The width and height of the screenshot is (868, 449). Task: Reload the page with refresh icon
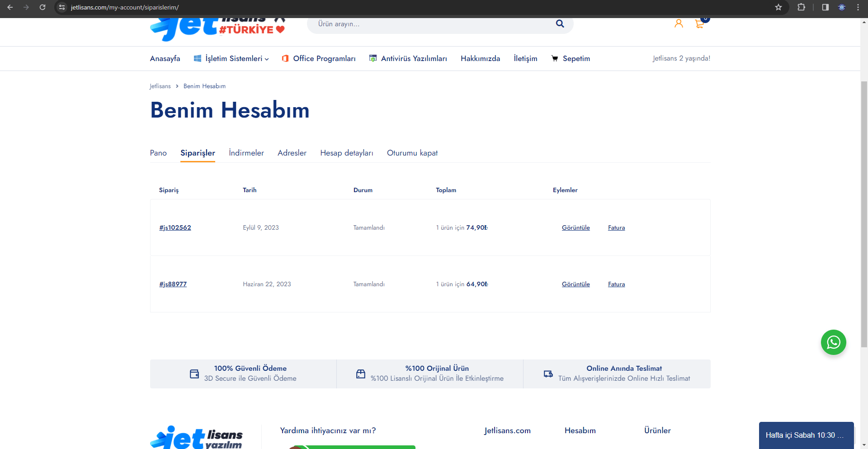point(42,7)
